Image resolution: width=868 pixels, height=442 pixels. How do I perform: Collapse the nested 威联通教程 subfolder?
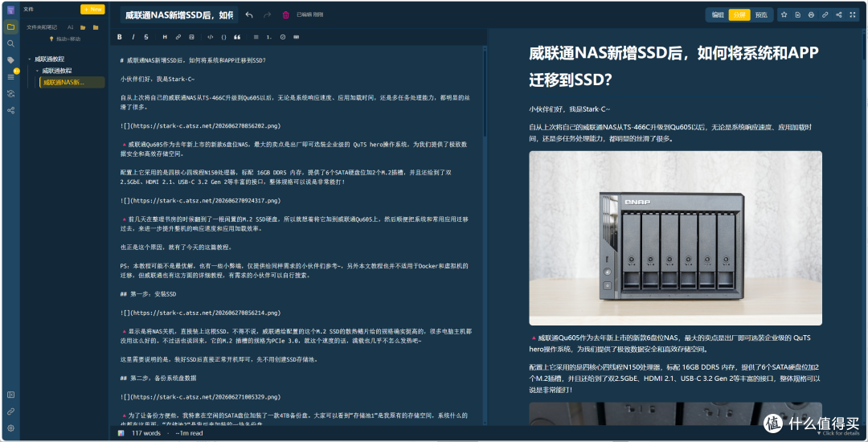click(37, 71)
